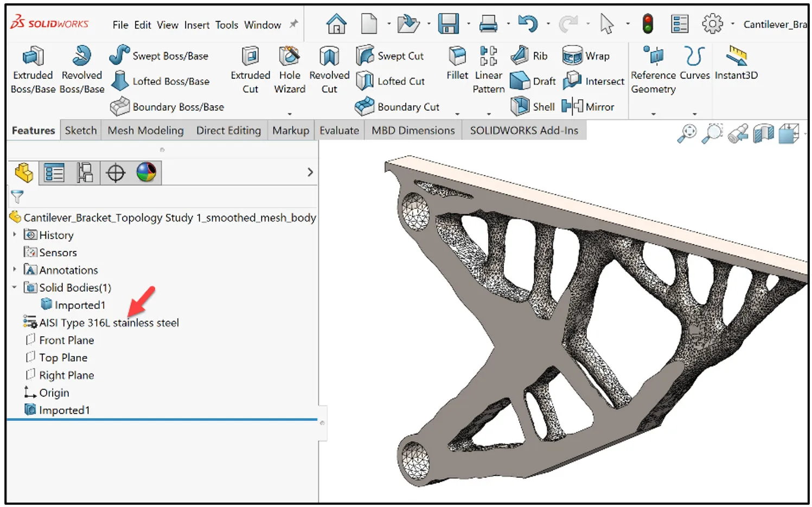812x507 pixels.
Task: Expand the History tree node
Action: tap(15, 235)
